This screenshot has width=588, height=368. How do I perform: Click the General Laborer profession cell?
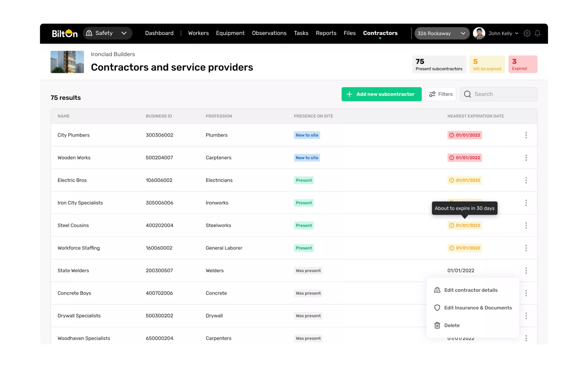[x=224, y=248]
